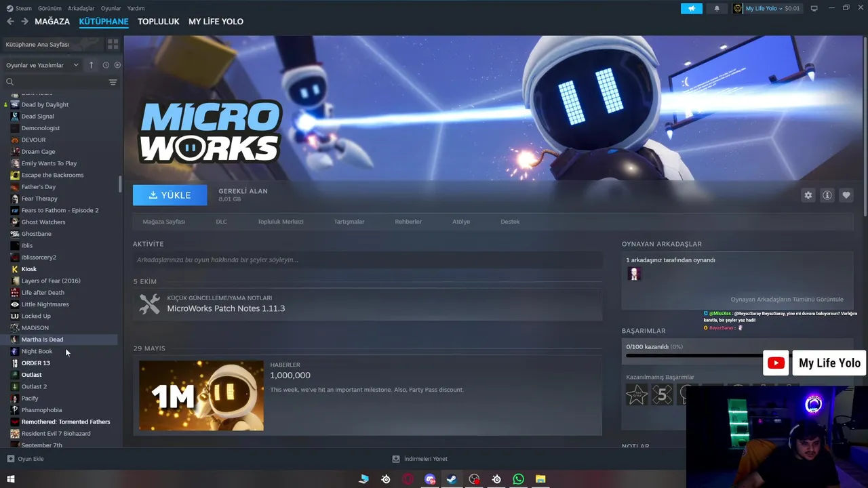Viewport: 868px width, 488px height.
Task: Click the activity comment input field
Action: click(368, 260)
